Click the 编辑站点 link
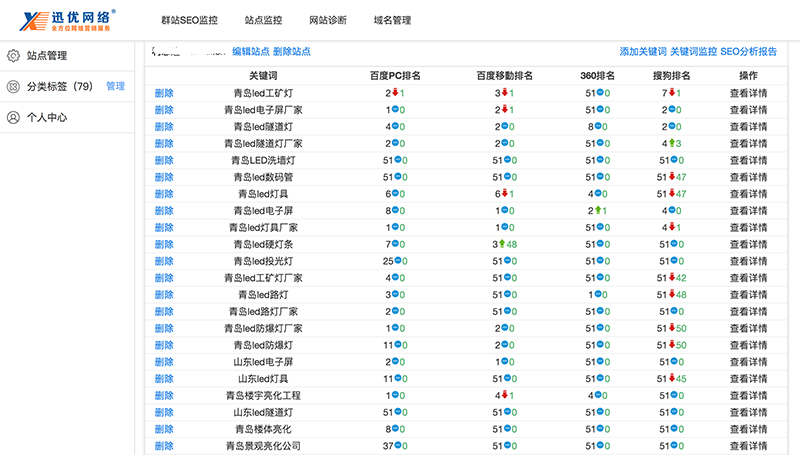Screen dimensions: 800x455 tap(250, 52)
